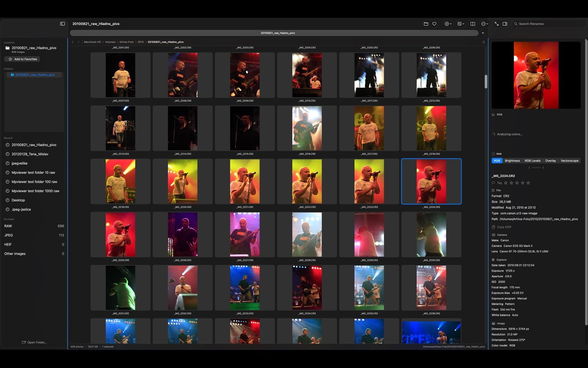This screenshot has width=588, height=368.
Task: Set the first rating star
Action: 506,183
